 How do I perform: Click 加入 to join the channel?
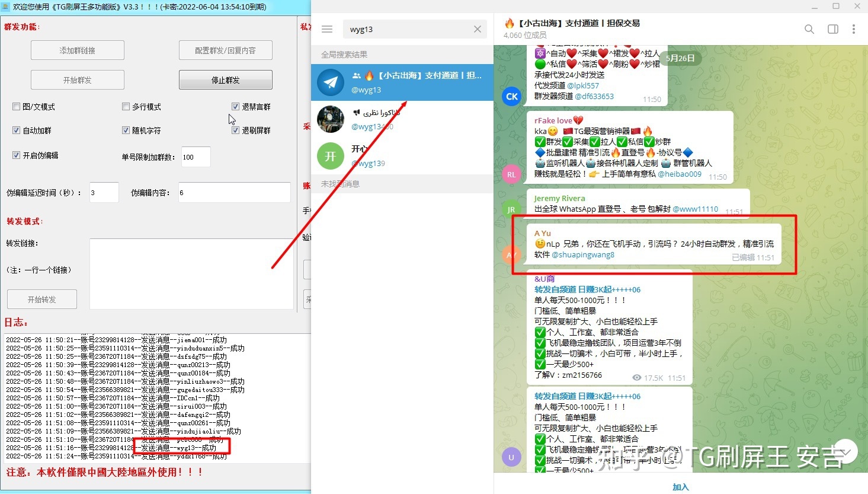681,487
